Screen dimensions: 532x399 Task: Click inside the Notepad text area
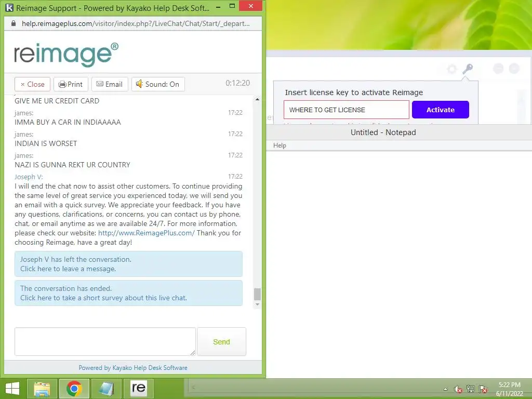pyautogui.click(x=399, y=264)
